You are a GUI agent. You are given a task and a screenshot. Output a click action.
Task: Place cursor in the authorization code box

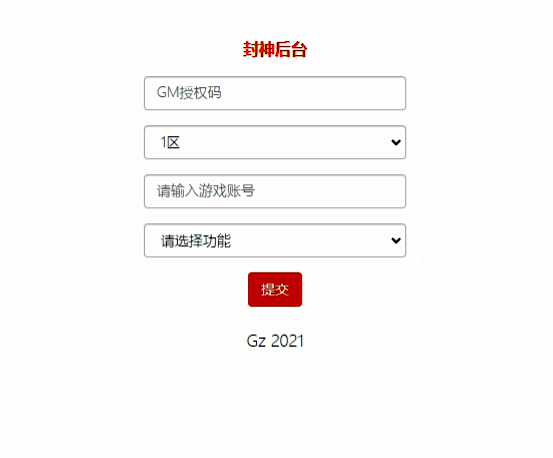coord(275,93)
